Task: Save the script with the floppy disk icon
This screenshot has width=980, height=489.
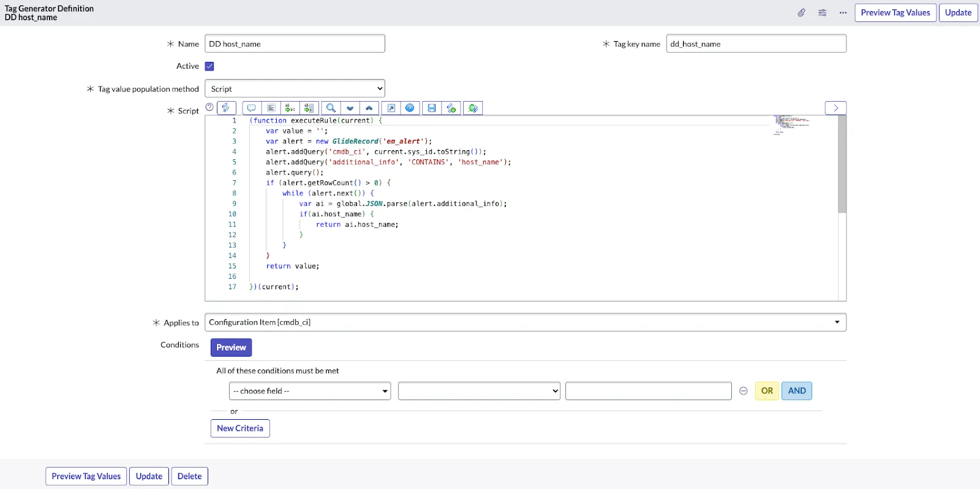Action: point(432,108)
